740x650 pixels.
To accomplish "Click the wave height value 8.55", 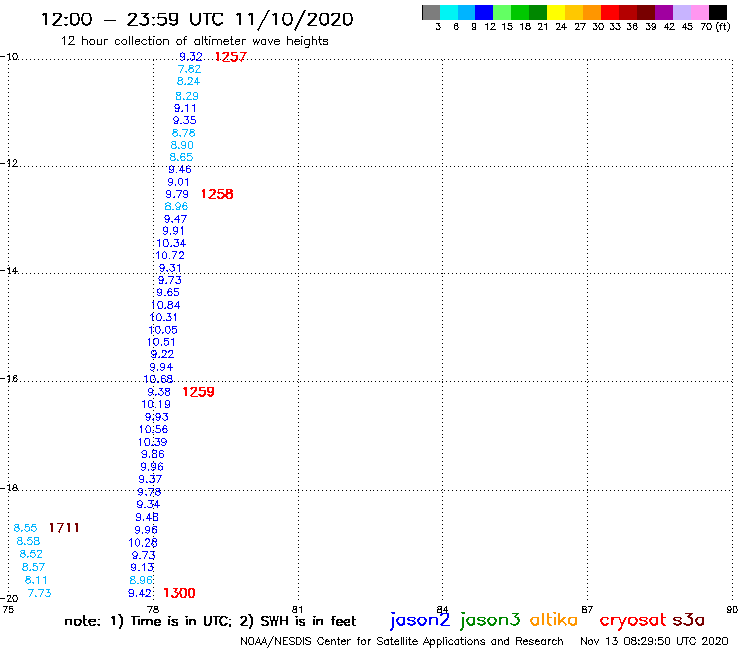I will (x=25, y=528).
